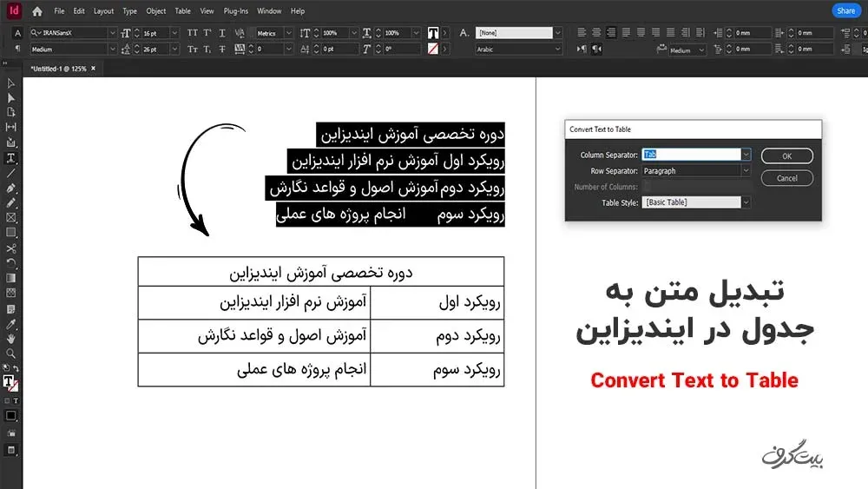
Task: Select the Gradient Feather tool
Action: click(10, 293)
